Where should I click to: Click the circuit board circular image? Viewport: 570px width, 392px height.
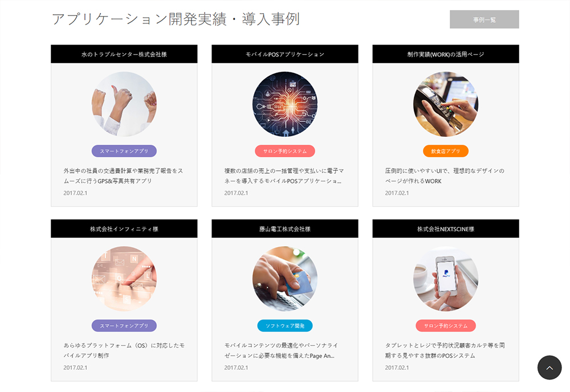pos(285,104)
